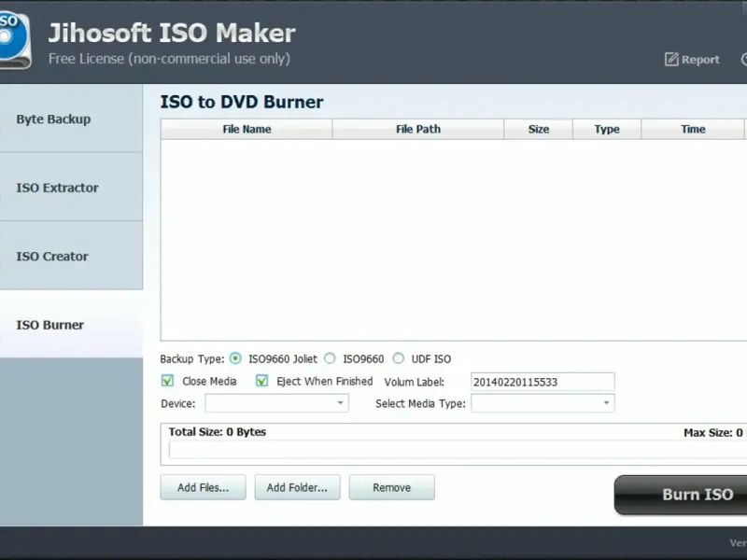The width and height of the screenshot is (747, 560).
Task: Go to the ISO Creator tab
Action: click(x=71, y=256)
